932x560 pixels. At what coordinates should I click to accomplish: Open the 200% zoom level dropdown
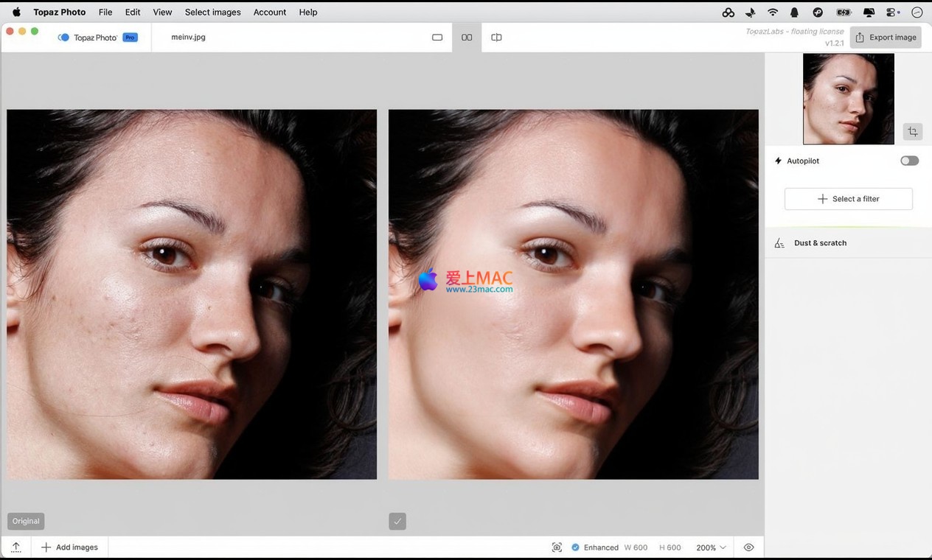coord(712,547)
